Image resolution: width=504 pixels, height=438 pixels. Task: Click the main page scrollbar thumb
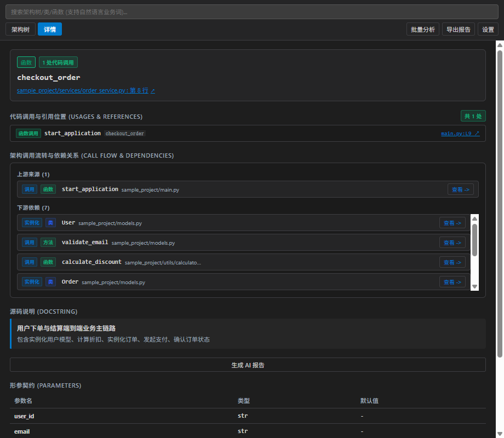click(500, 204)
